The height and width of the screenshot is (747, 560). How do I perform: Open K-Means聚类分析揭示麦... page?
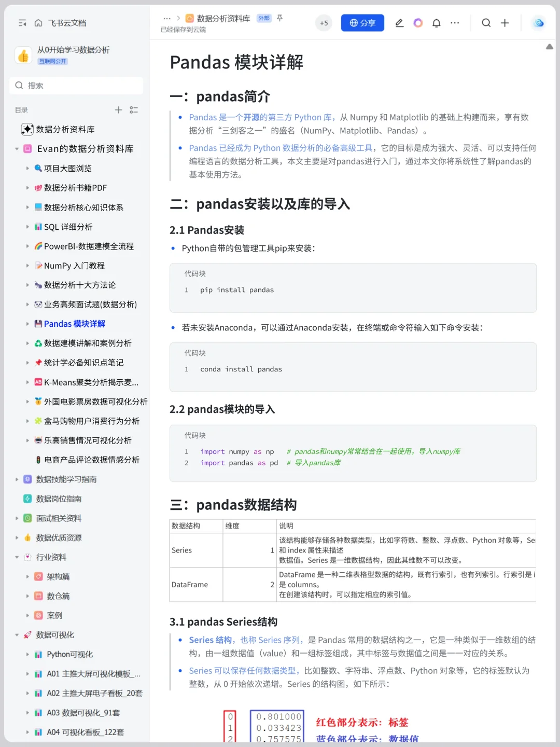[x=91, y=382]
